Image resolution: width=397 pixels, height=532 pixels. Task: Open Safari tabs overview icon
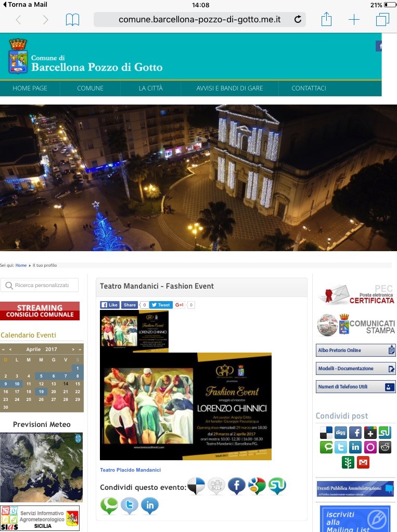tap(382, 20)
